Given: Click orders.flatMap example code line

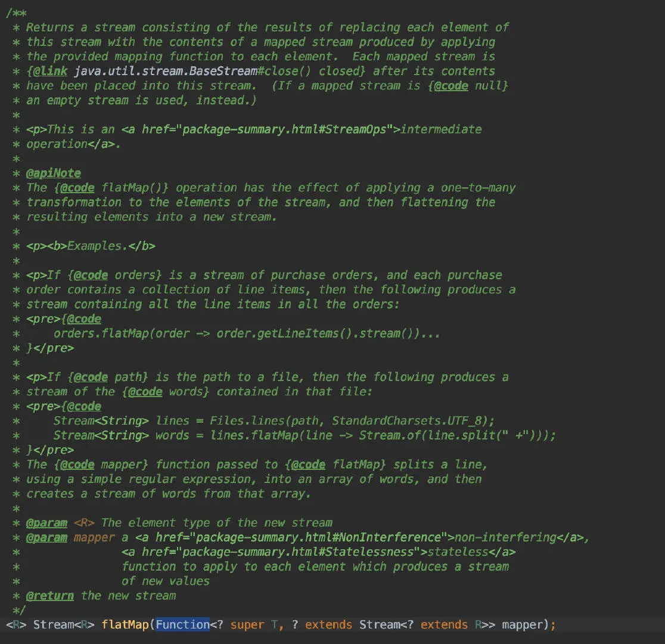Looking at the screenshot, I should click(247, 333).
